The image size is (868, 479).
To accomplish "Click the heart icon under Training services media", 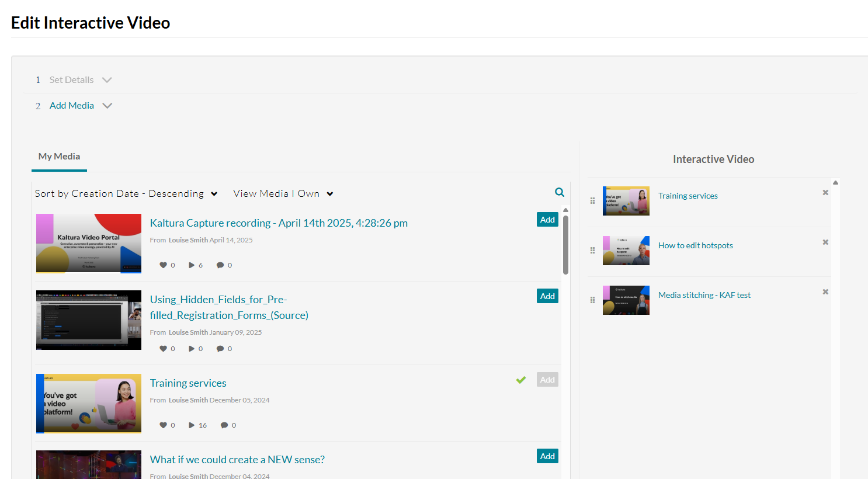I will point(164,425).
